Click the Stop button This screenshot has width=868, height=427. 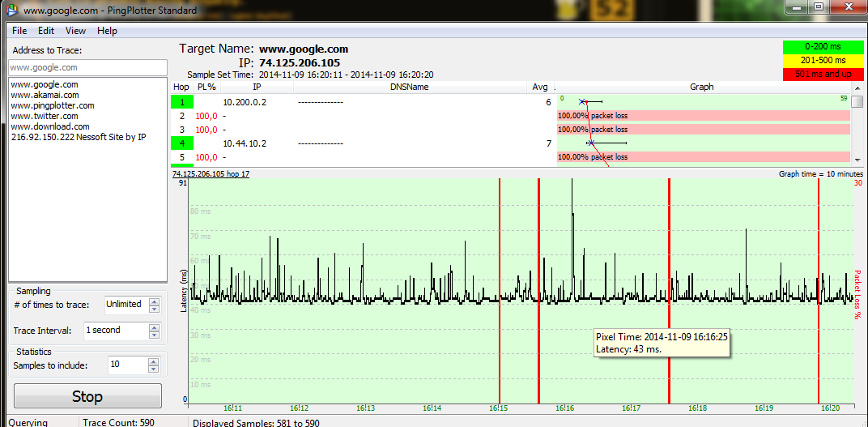[x=87, y=396]
